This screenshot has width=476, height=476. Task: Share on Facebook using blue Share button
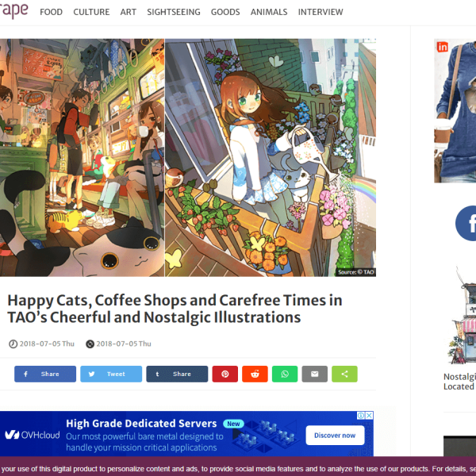[x=45, y=374]
